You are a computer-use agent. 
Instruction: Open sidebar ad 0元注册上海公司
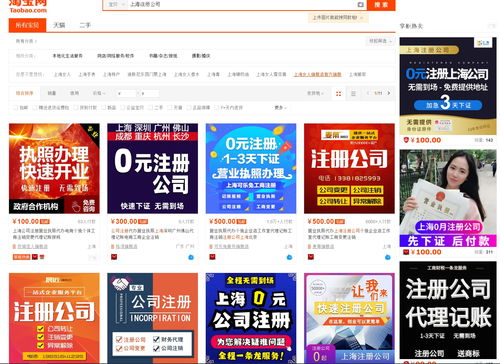pyautogui.click(x=448, y=86)
